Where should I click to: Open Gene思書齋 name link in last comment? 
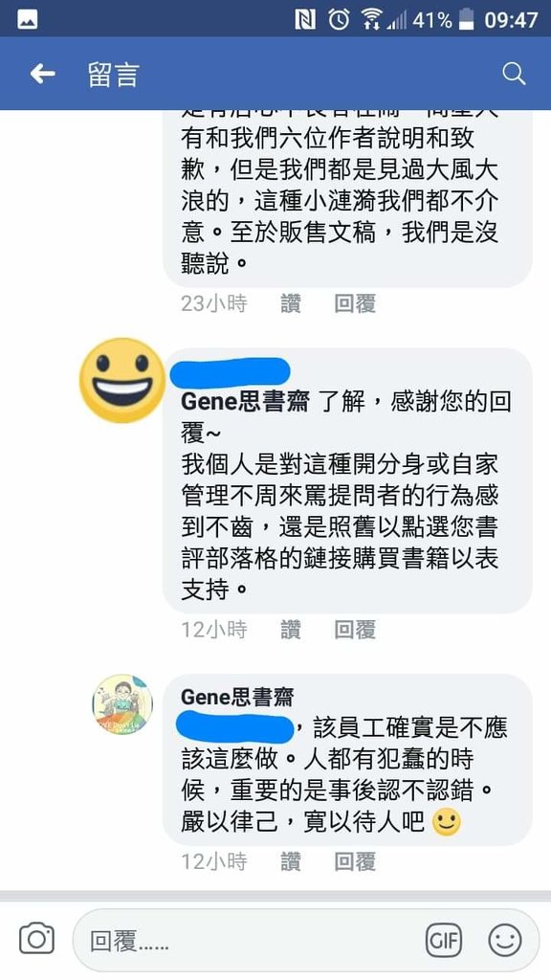click(237, 697)
